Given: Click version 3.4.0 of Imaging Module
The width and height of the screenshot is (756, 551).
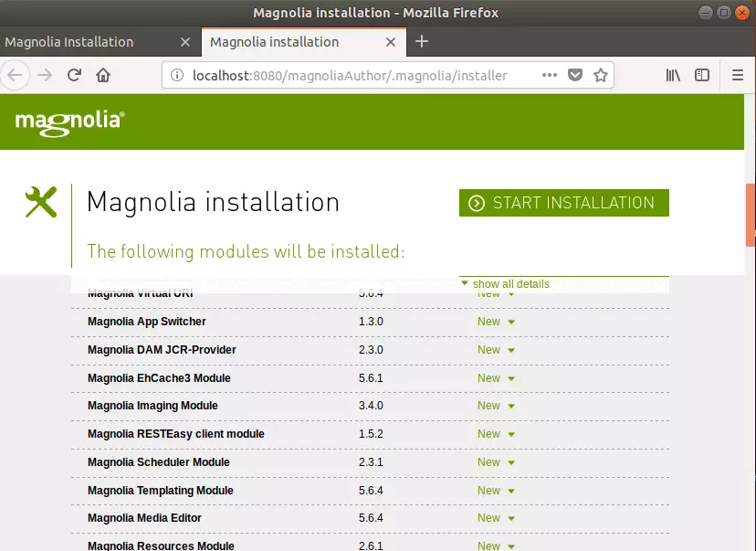Looking at the screenshot, I should click(x=371, y=406).
